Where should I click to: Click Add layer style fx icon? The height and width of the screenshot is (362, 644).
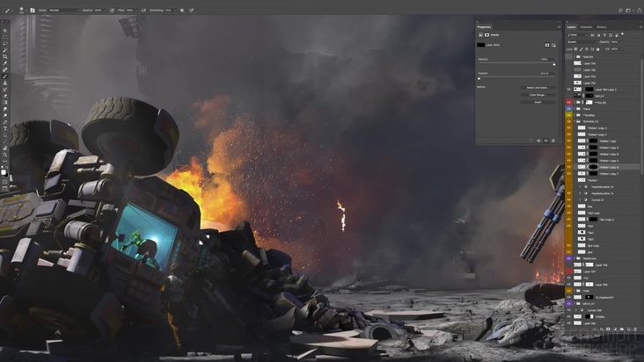[x=602, y=329]
